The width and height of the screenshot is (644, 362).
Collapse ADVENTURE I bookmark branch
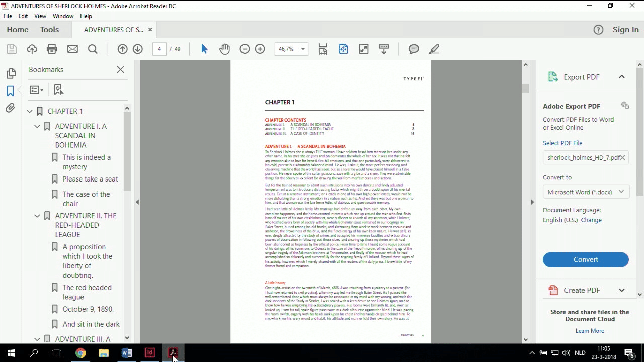37,126
